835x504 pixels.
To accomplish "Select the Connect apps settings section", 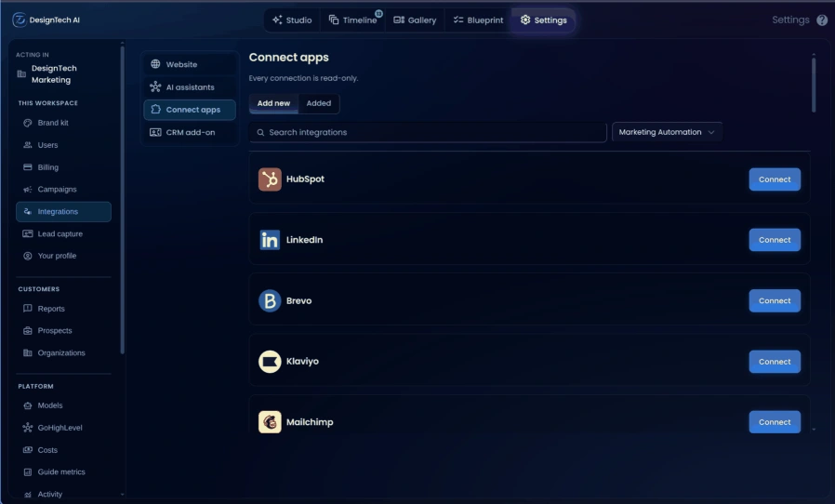I will click(x=190, y=110).
